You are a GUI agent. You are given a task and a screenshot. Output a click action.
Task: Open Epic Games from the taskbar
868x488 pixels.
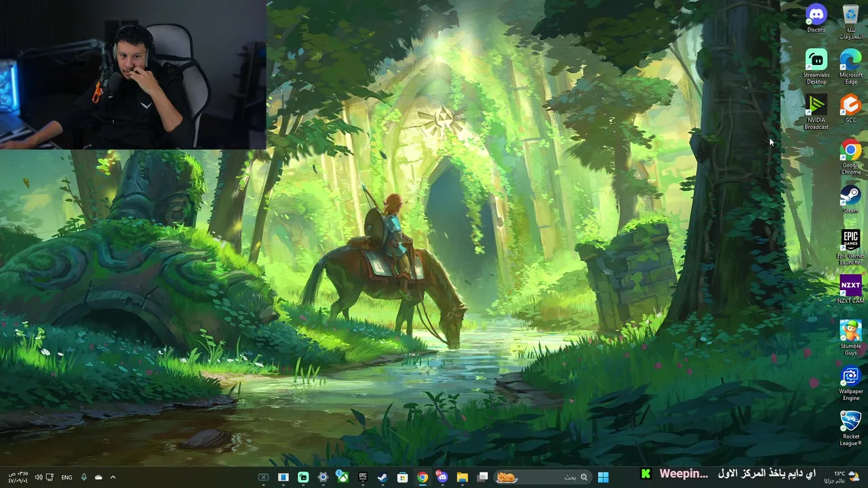tap(363, 477)
